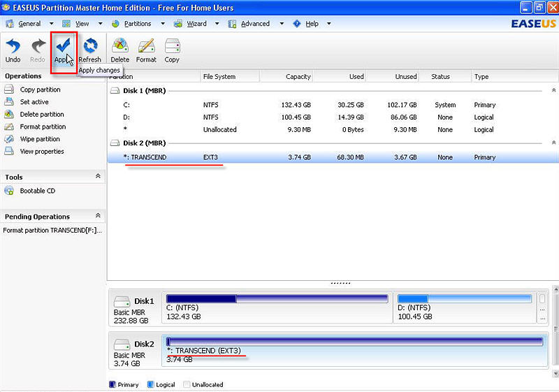The image size is (559, 392).
Task: Expand the Wizard dropdown arrow
Action: tap(217, 24)
